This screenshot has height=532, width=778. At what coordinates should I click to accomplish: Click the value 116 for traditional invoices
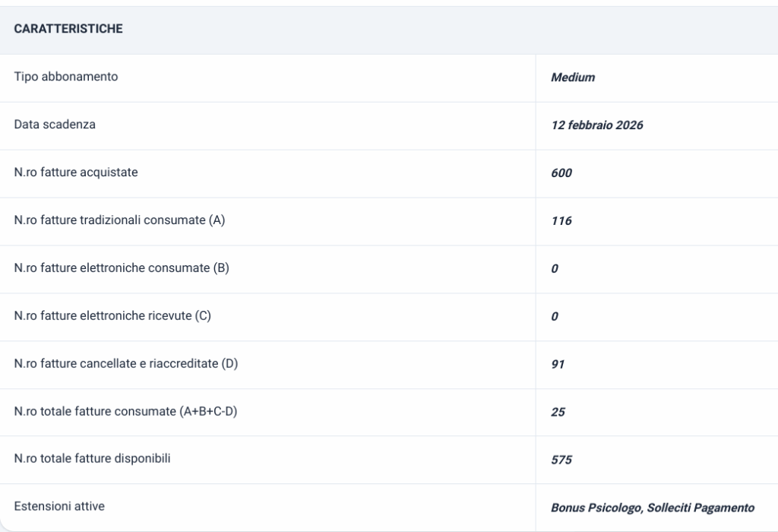561,221
